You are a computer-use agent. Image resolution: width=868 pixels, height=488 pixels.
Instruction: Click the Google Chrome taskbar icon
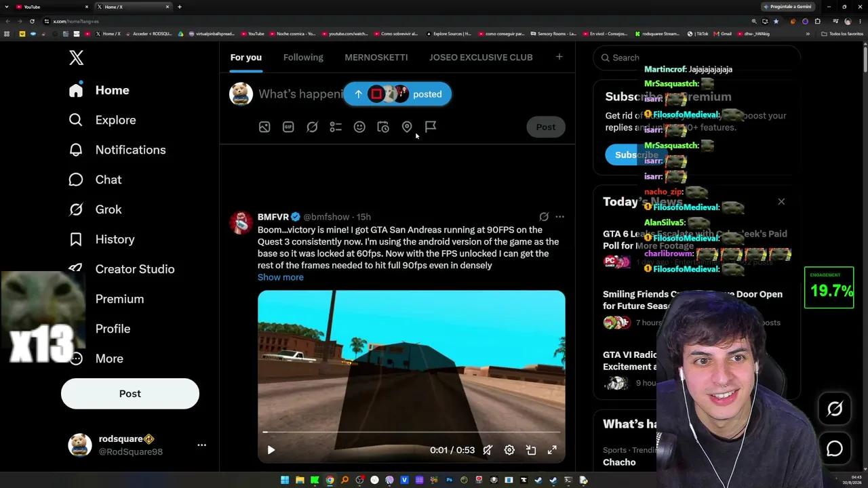coord(330,481)
